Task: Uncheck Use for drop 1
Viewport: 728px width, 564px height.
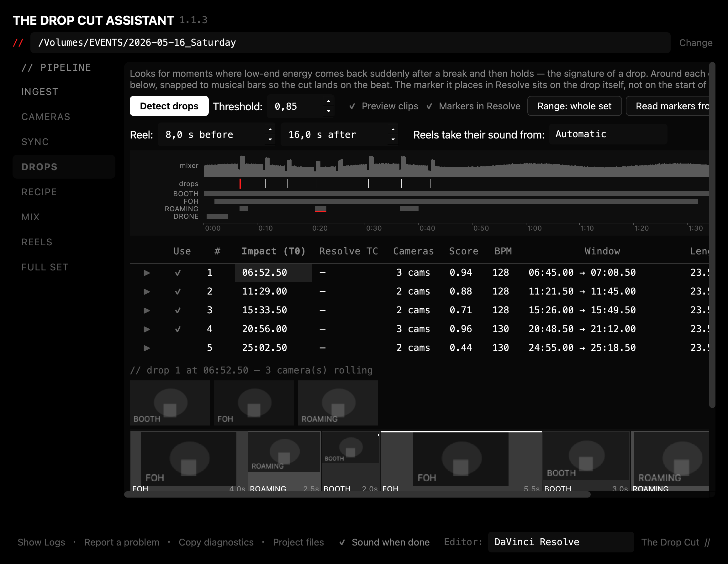Action: pyautogui.click(x=178, y=273)
